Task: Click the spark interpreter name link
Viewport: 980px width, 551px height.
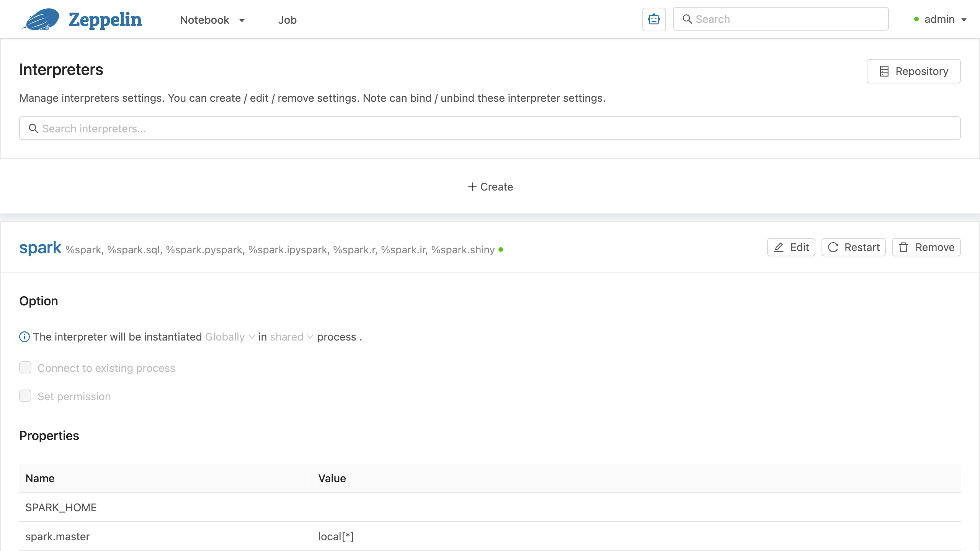Action: 40,248
